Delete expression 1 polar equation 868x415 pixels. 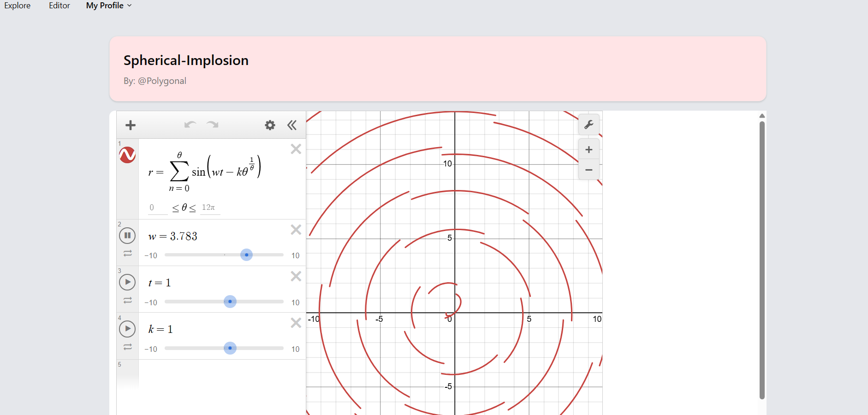pos(296,149)
